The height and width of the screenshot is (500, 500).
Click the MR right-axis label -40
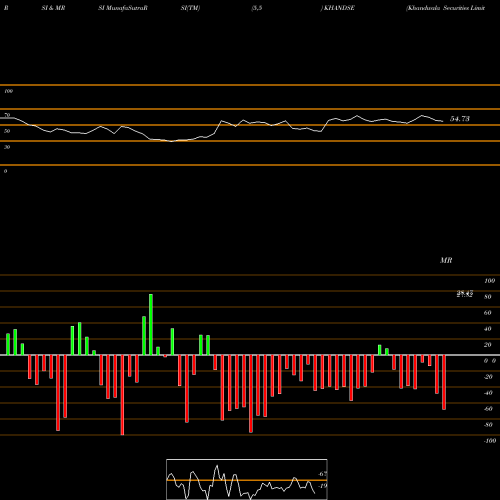tap(488, 393)
